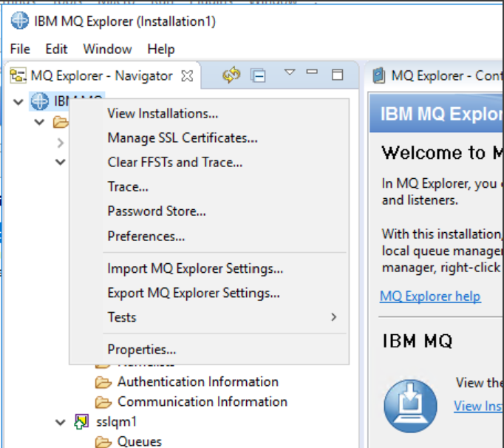Expand the Tests submenu arrow
504x448 pixels.
tap(333, 317)
